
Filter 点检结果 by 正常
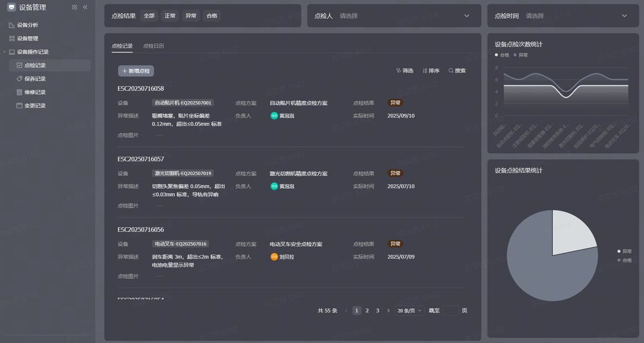click(170, 16)
